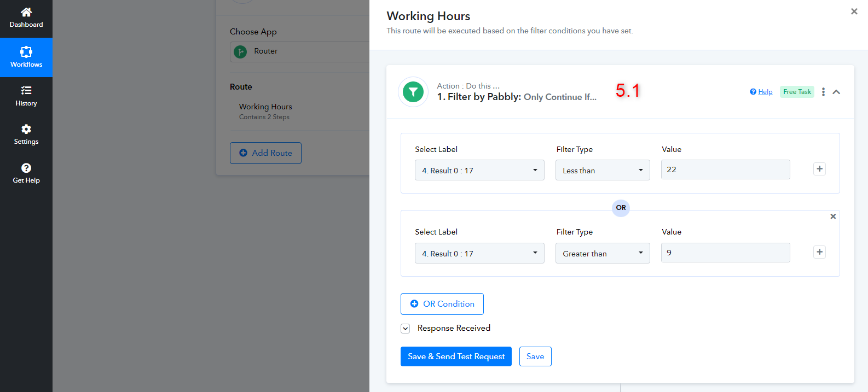This screenshot has width=868, height=392.
Task: Click the Router app field
Action: pyautogui.click(x=299, y=51)
